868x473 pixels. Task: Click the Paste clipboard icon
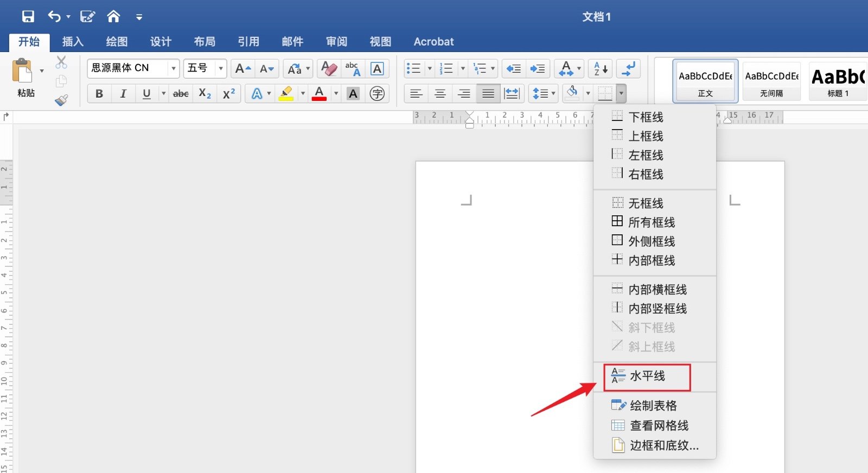pyautogui.click(x=23, y=71)
